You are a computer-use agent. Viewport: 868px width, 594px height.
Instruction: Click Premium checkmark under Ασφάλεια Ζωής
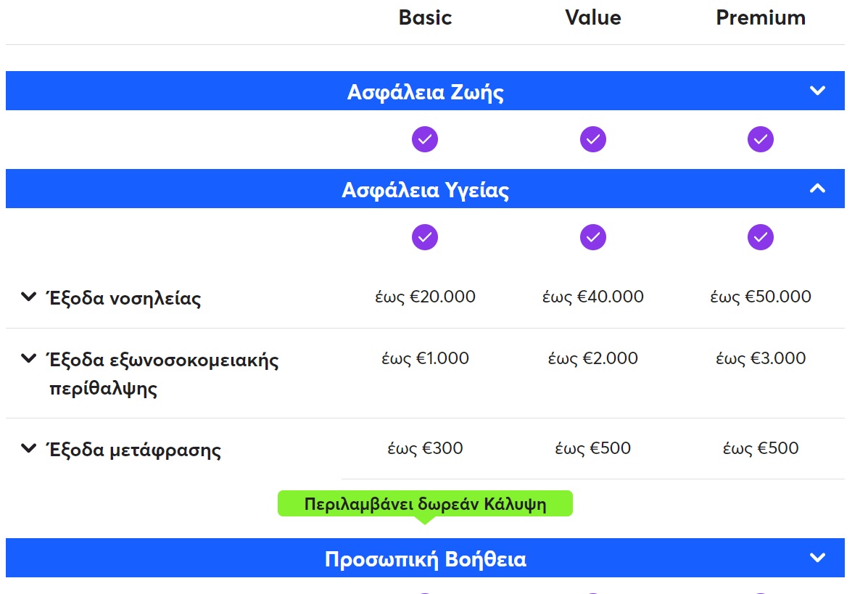(761, 139)
